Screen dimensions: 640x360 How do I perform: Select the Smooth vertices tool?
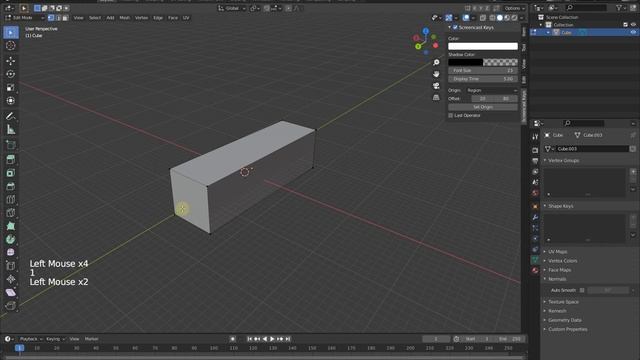click(x=11, y=252)
